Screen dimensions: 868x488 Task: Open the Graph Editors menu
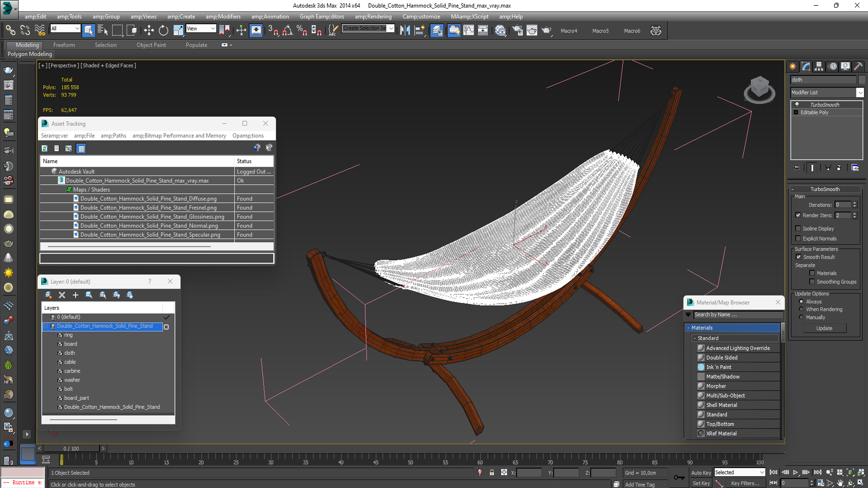[322, 17]
